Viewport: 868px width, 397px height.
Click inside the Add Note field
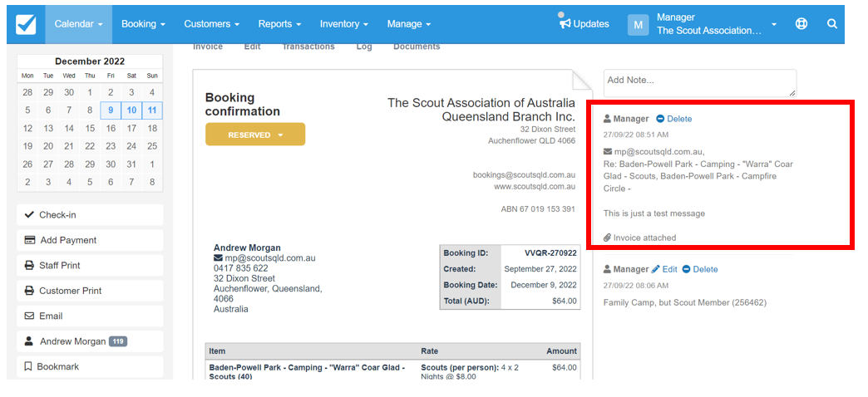(x=700, y=84)
